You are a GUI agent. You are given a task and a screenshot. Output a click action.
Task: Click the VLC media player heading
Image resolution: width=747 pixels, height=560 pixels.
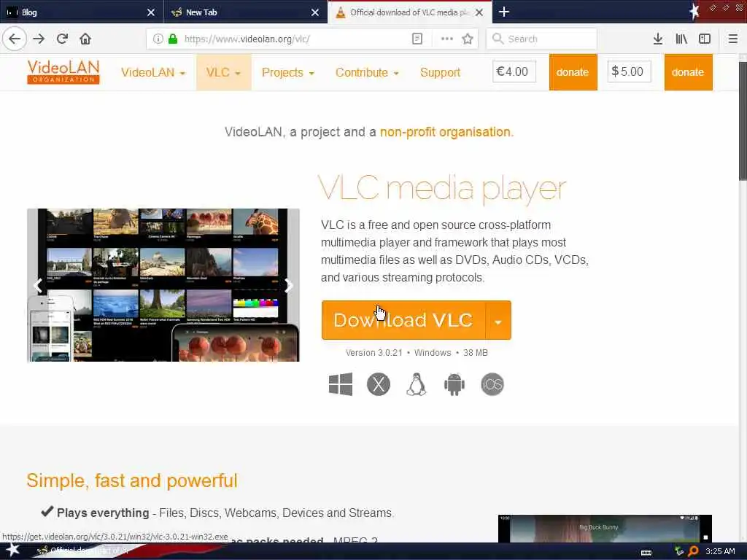(441, 189)
